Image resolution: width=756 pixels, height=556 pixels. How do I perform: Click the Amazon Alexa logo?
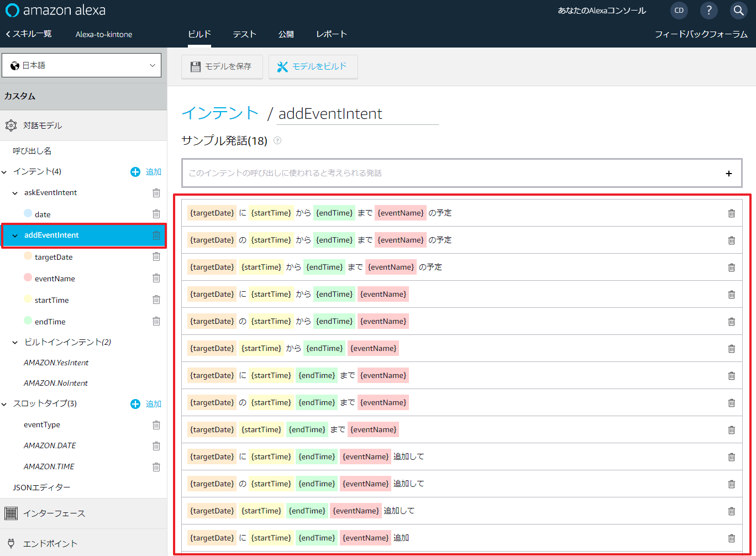(x=55, y=10)
